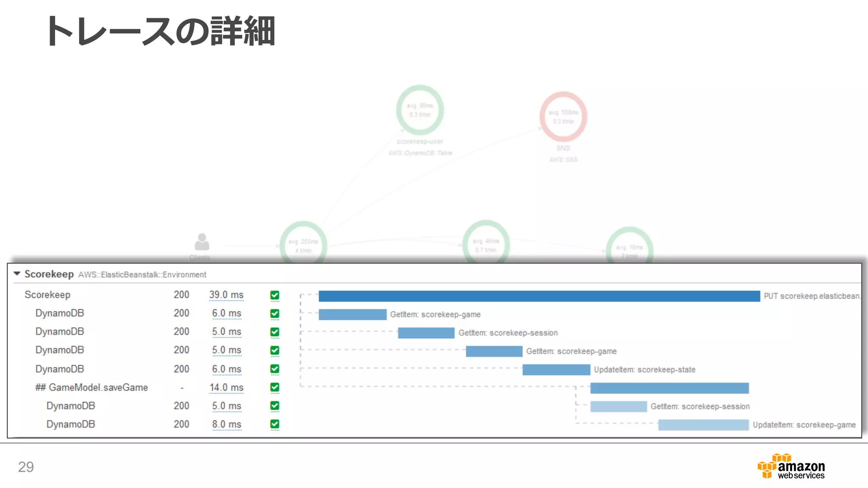Screen dimensions: 868x488
Task: Click the 39.0 ms duration link
Action: click(x=226, y=295)
